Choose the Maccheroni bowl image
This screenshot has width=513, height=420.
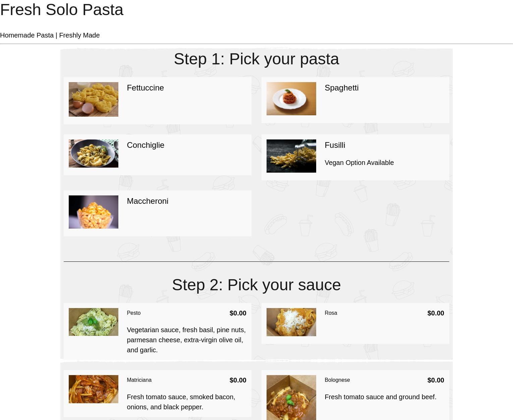tap(93, 212)
